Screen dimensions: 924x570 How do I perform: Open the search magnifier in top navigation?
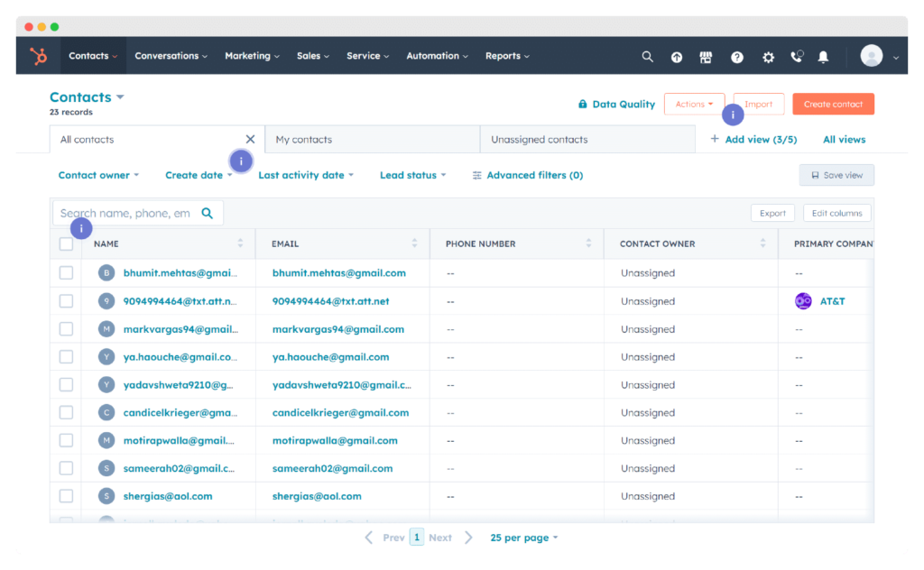click(647, 57)
